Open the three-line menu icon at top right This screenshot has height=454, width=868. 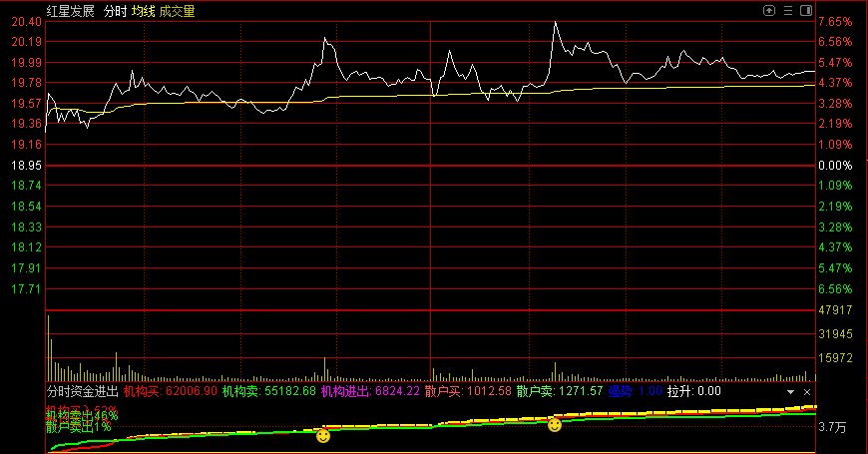[x=787, y=11]
